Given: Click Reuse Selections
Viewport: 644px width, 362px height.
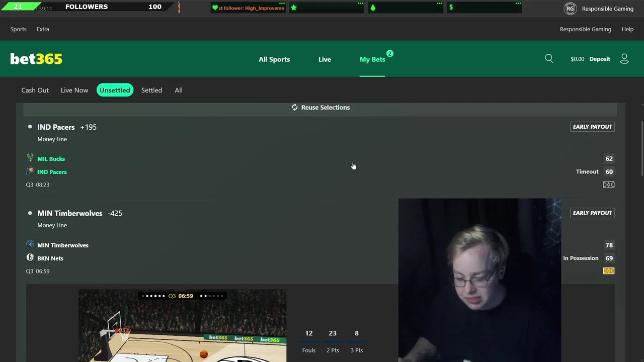Looking at the screenshot, I should pos(320,107).
